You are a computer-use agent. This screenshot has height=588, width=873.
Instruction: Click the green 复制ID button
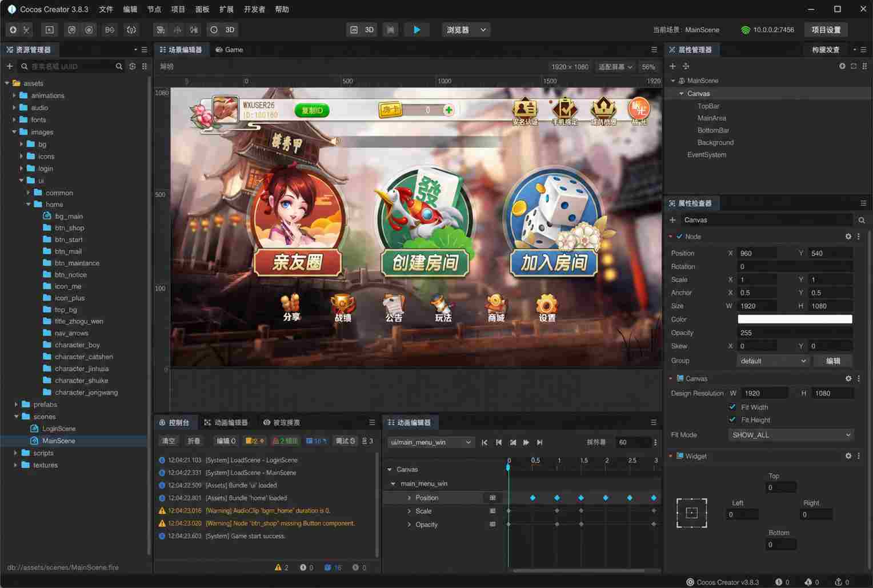[x=313, y=110]
